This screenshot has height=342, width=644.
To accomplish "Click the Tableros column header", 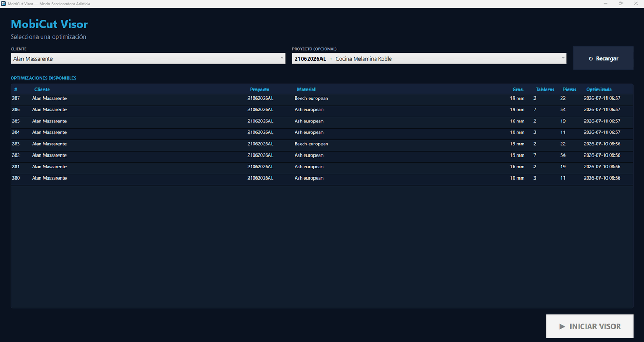I will [545, 90].
